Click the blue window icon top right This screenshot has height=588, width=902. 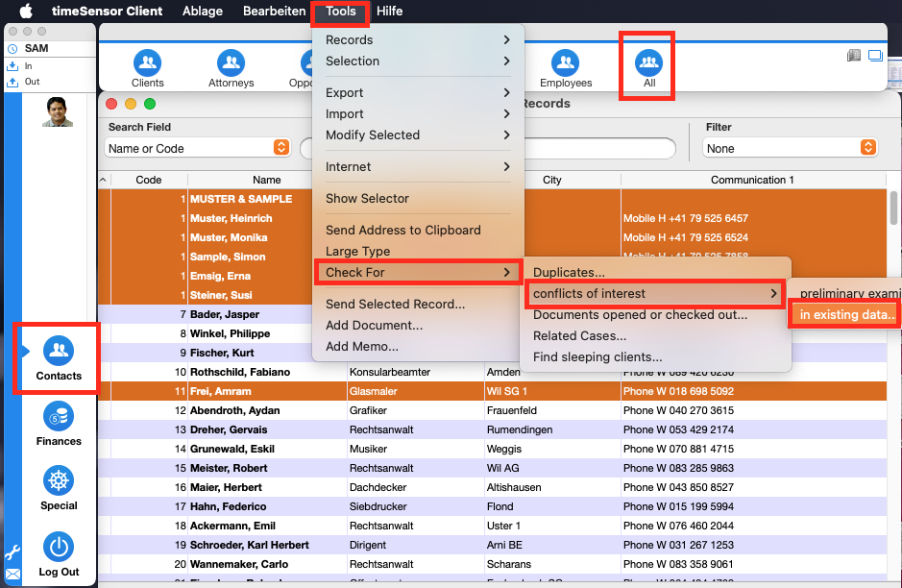pyautogui.click(x=875, y=55)
